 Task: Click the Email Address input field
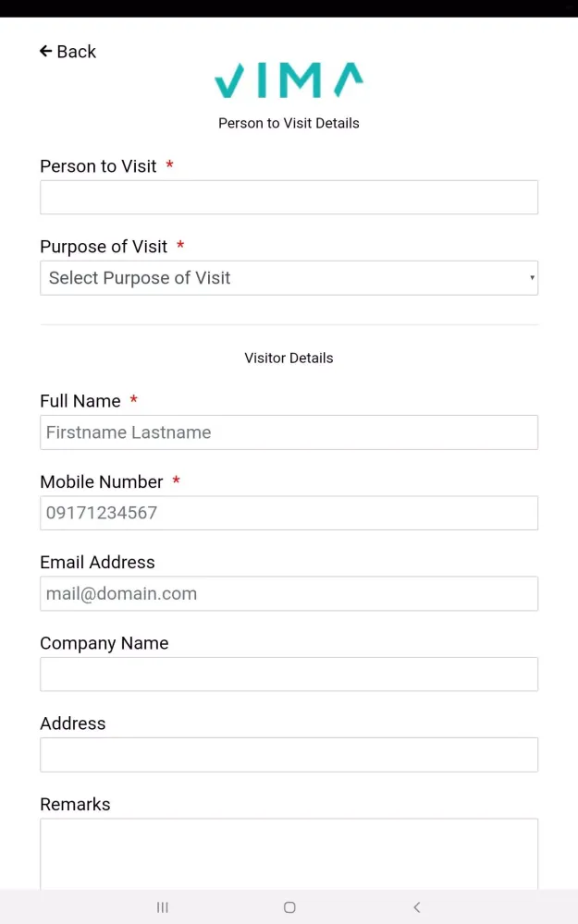pyautogui.click(x=289, y=593)
